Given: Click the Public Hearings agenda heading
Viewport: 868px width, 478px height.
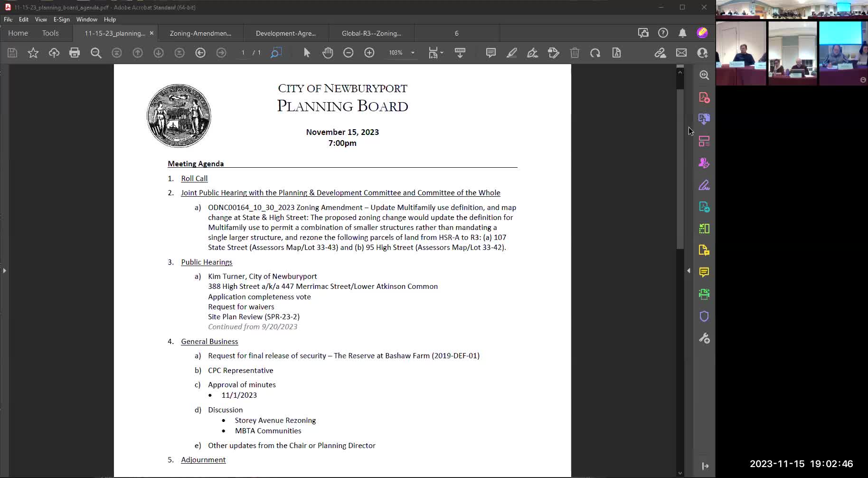Looking at the screenshot, I should (x=207, y=262).
